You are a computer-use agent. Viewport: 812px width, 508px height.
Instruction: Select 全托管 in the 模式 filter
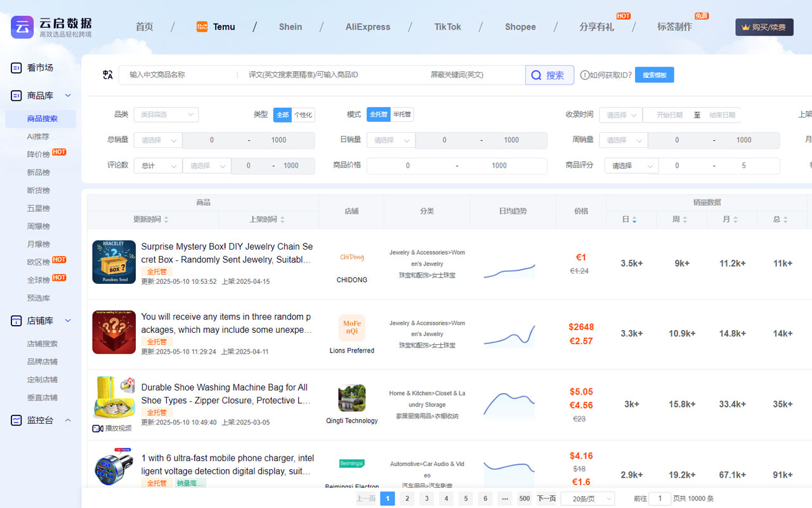(x=378, y=115)
